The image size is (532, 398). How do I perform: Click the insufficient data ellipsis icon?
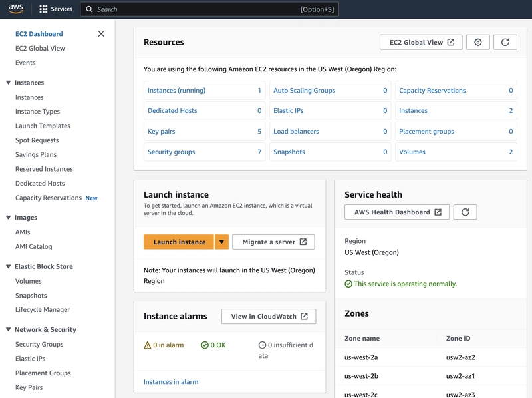[262, 345]
